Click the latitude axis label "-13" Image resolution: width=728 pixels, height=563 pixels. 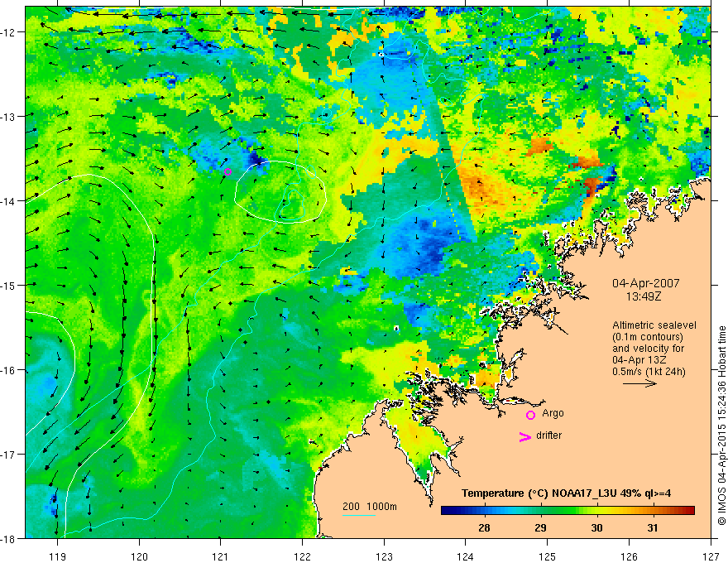point(9,117)
